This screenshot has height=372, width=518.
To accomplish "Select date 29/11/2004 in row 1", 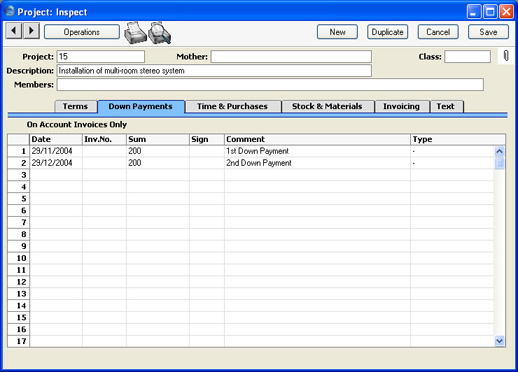I will pos(52,151).
